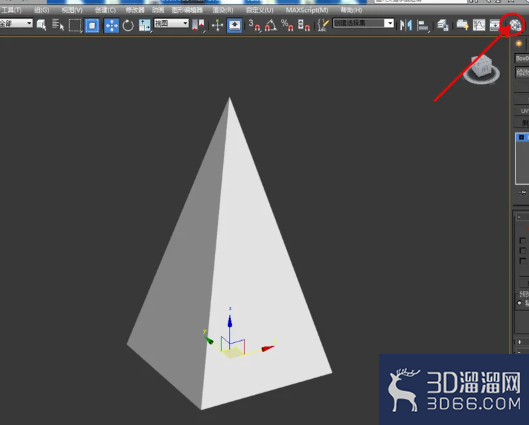Switch to Create command panel tab
This screenshot has width=529, height=425.
[519, 44]
